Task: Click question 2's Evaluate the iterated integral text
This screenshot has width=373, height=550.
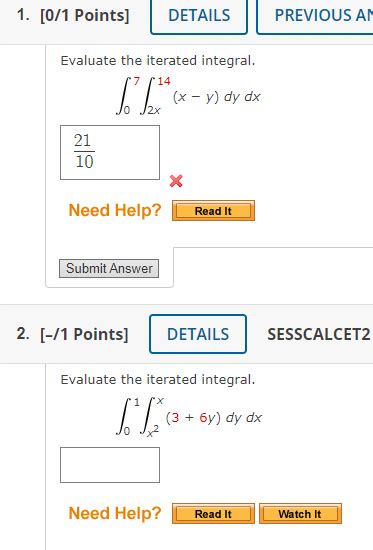Action: coord(158,380)
